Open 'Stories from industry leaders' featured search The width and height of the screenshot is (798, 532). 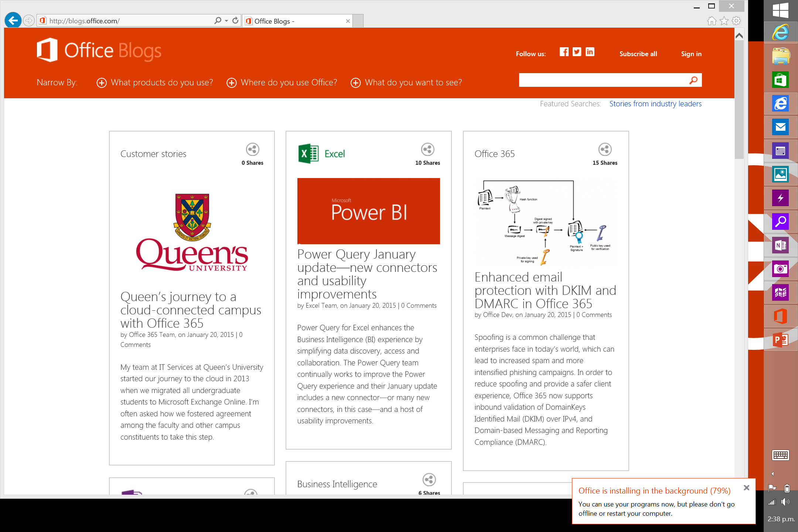[655, 104]
